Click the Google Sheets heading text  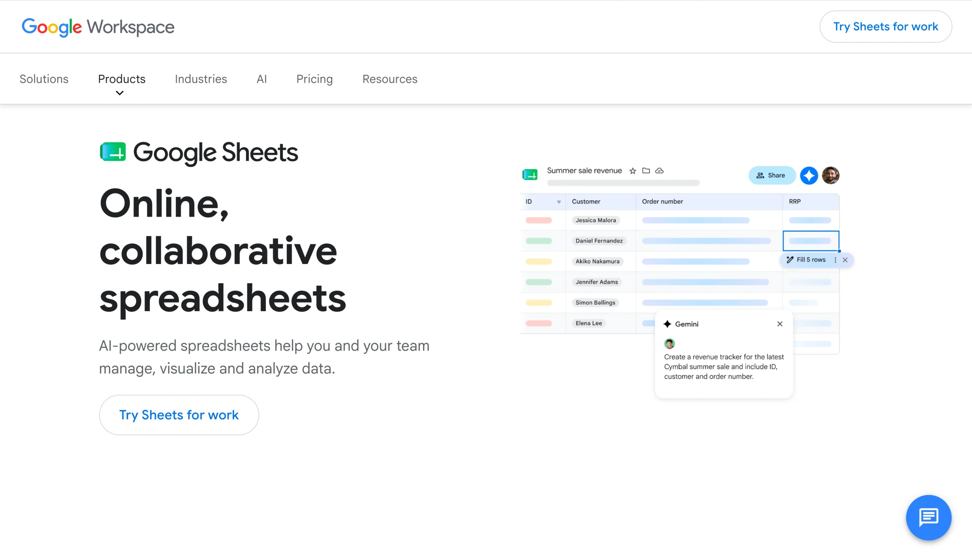click(x=216, y=153)
